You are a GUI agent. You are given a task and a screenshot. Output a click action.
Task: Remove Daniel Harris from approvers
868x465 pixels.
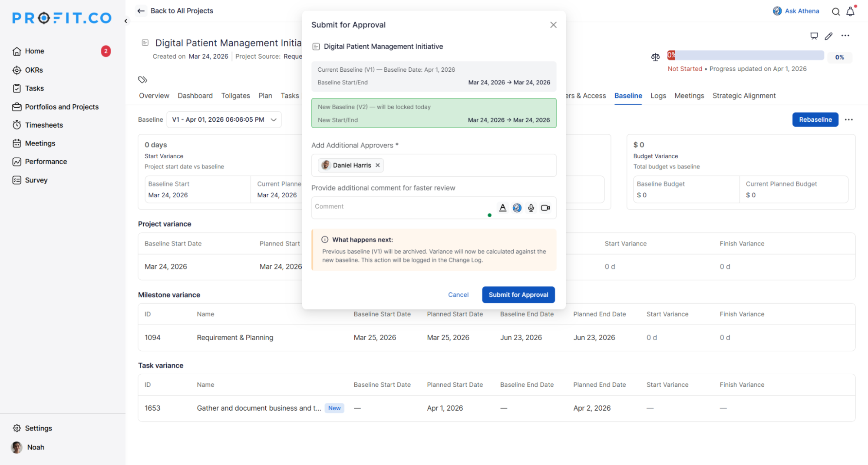[378, 165]
